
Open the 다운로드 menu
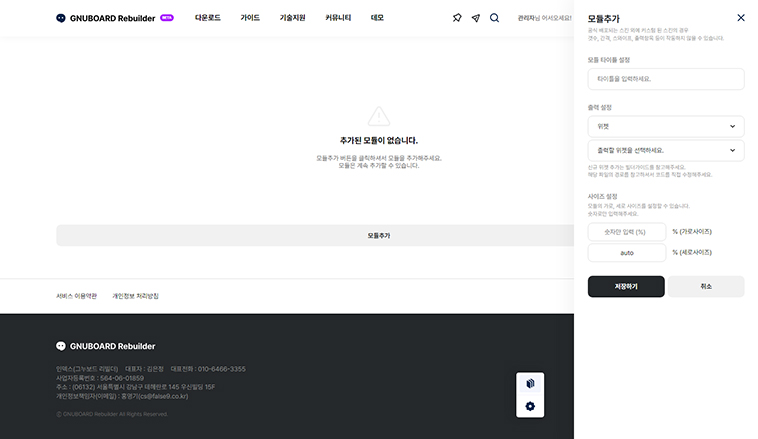(208, 18)
